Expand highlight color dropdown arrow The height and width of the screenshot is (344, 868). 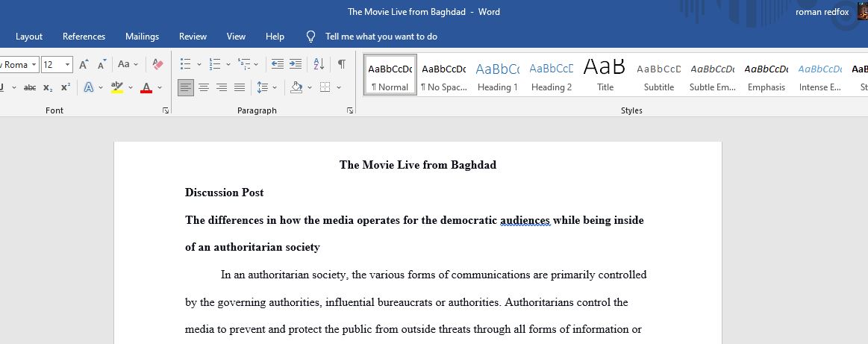(131, 87)
